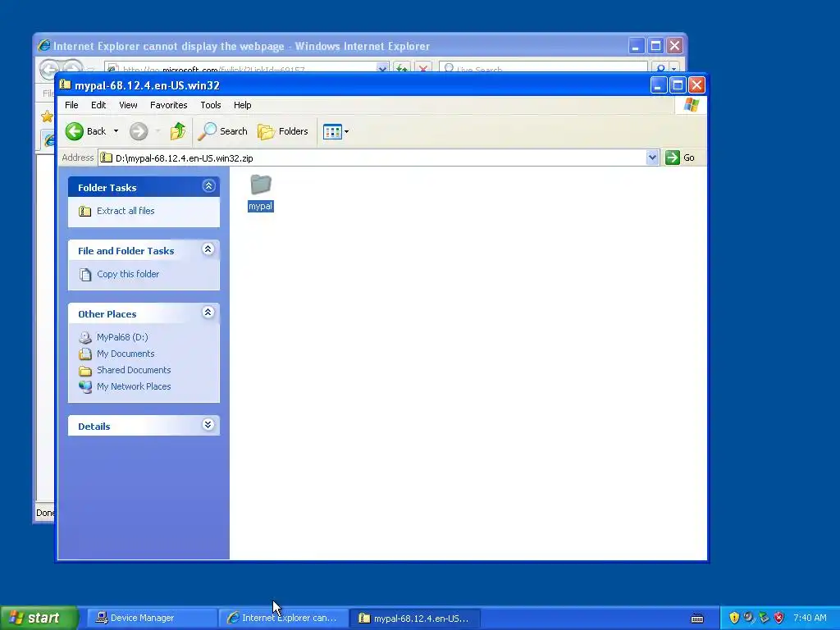Click the Copy this folder icon

coord(85,274)
